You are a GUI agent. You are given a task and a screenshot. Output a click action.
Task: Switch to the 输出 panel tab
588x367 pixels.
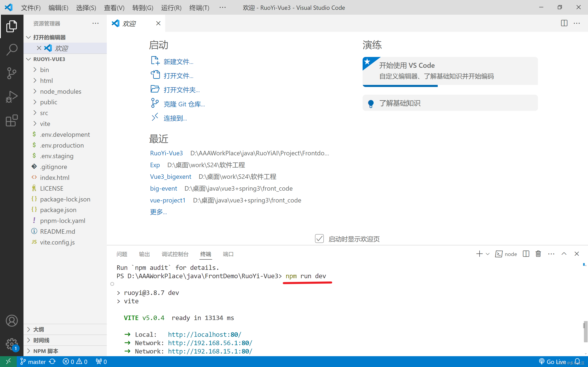(x=144, y=254)
